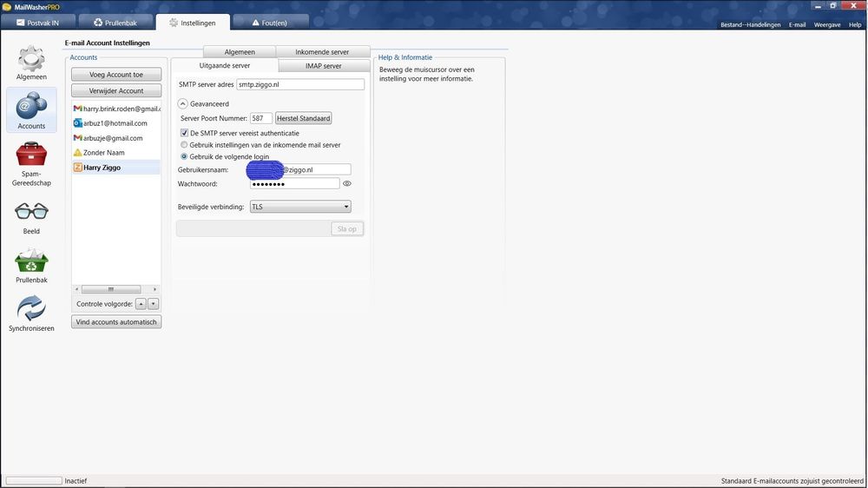Collapse the Geavanceerd section
Image resolution: width=868 pixels, height=488 pixels.
click(182, 103)
